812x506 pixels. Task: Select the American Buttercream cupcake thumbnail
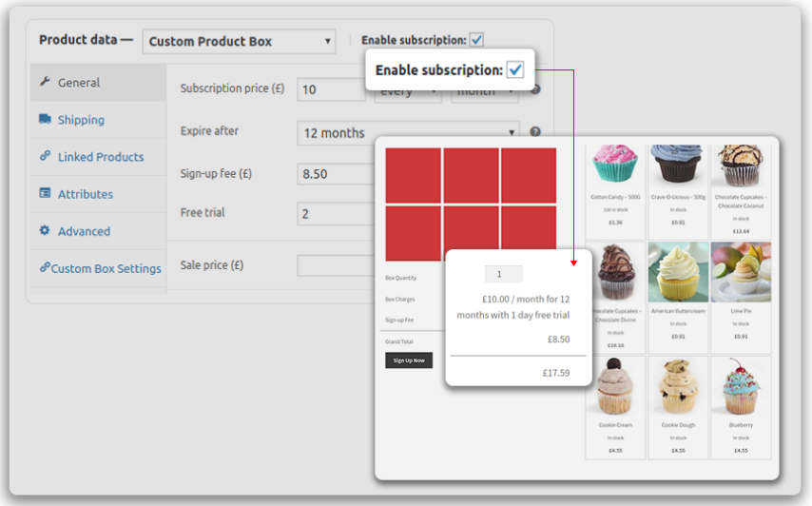(x=678, y=272)
